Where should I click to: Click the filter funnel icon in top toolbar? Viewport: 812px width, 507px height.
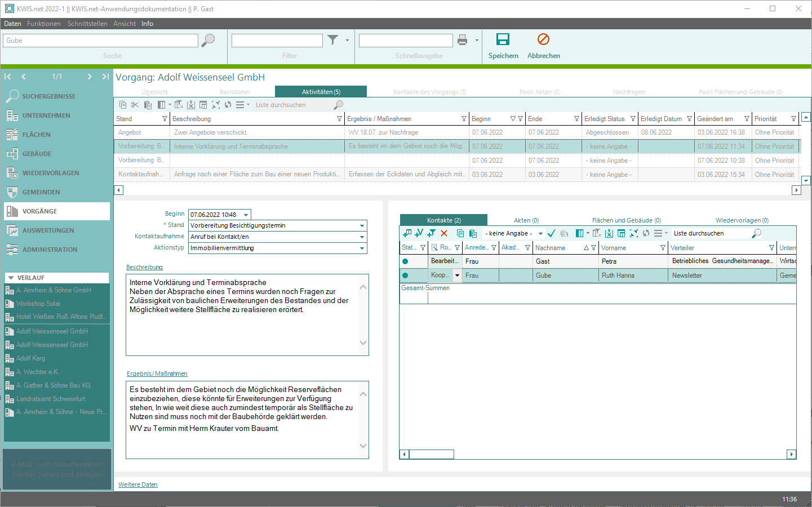(333, 39)
